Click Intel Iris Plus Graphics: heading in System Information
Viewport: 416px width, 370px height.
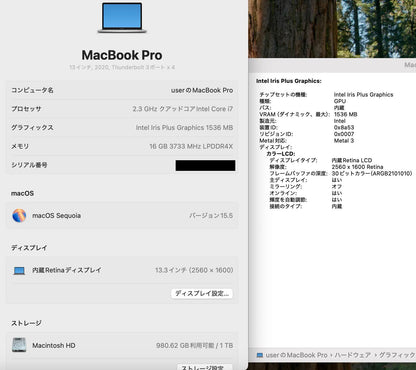coord(289,81)
